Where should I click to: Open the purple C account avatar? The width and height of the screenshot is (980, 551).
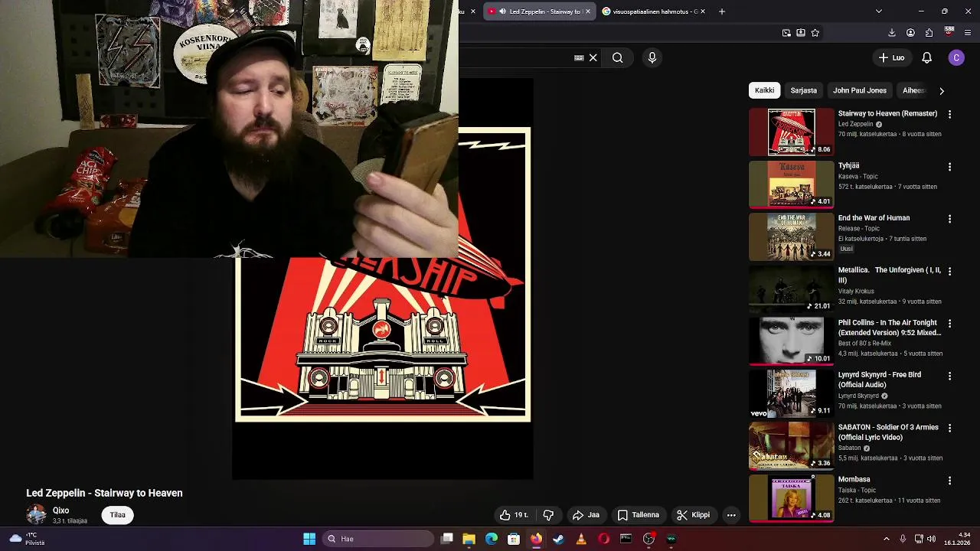click(x=956, y=57)
